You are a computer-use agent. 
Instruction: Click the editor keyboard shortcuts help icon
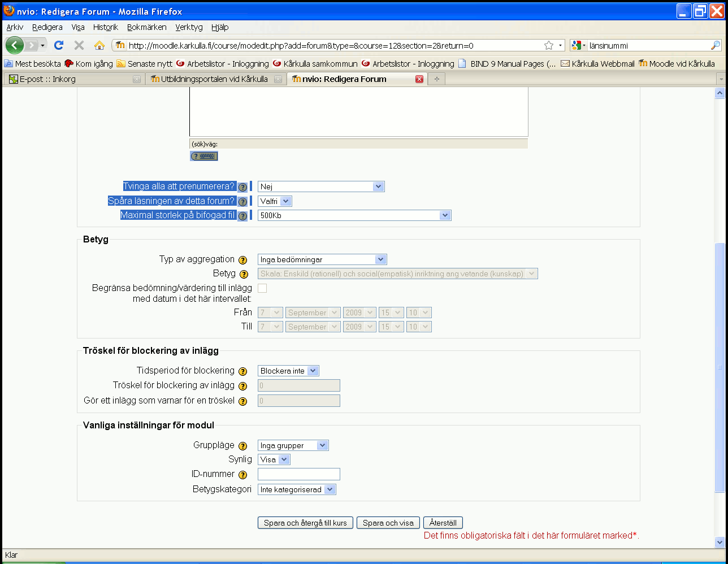(x=203, y=156)
